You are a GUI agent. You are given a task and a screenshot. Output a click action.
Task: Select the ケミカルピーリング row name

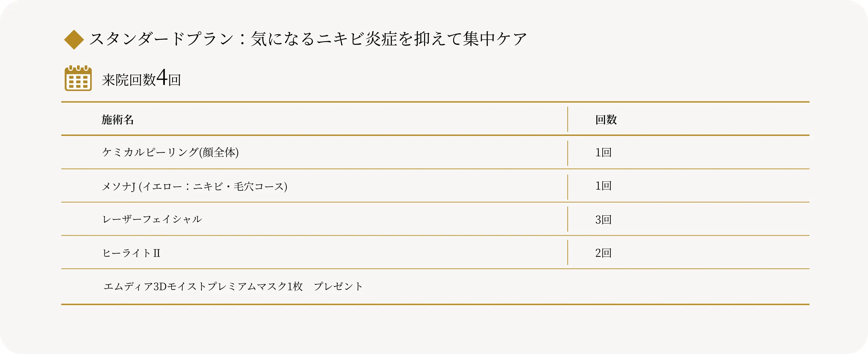click(x=150, y=152)
